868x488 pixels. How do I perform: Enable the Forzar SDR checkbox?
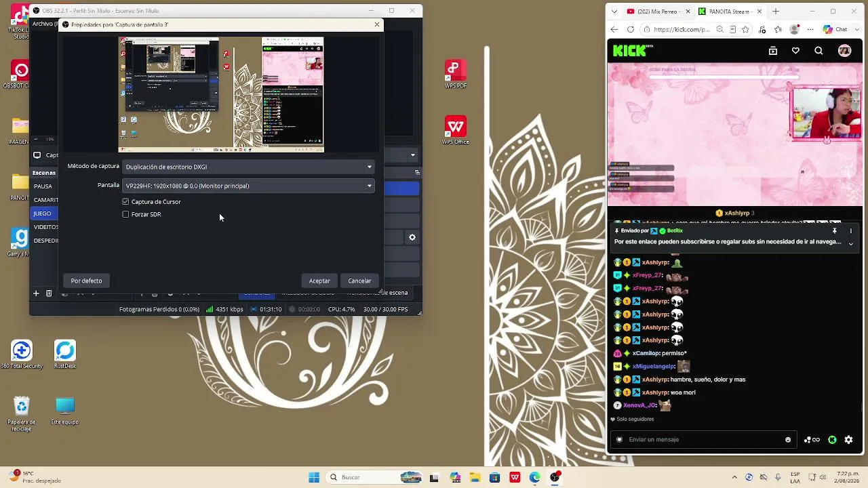(125, 214)
